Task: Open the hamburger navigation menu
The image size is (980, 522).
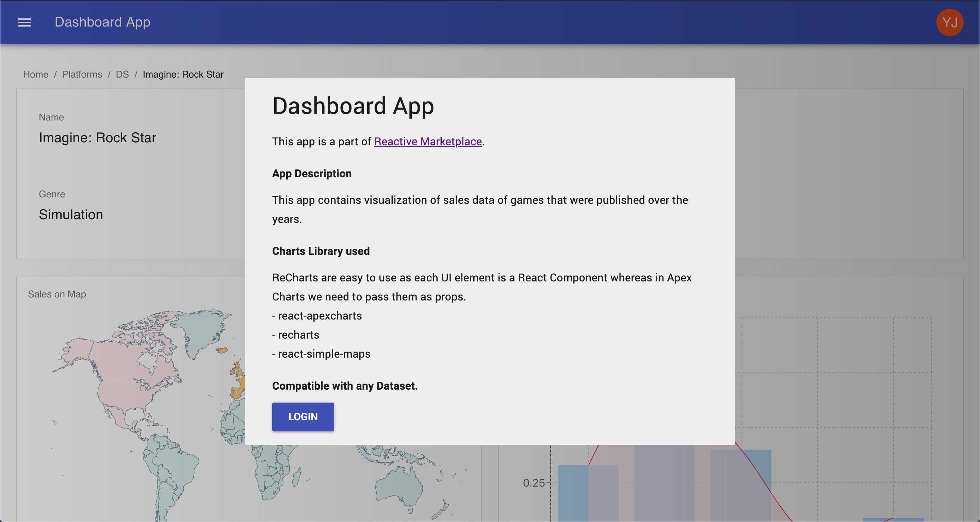Action: tap(24, 22)
